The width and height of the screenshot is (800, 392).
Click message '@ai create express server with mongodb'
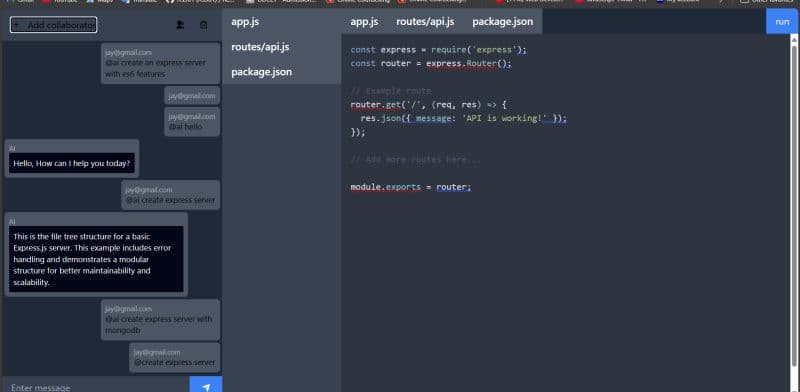(160, 320)
